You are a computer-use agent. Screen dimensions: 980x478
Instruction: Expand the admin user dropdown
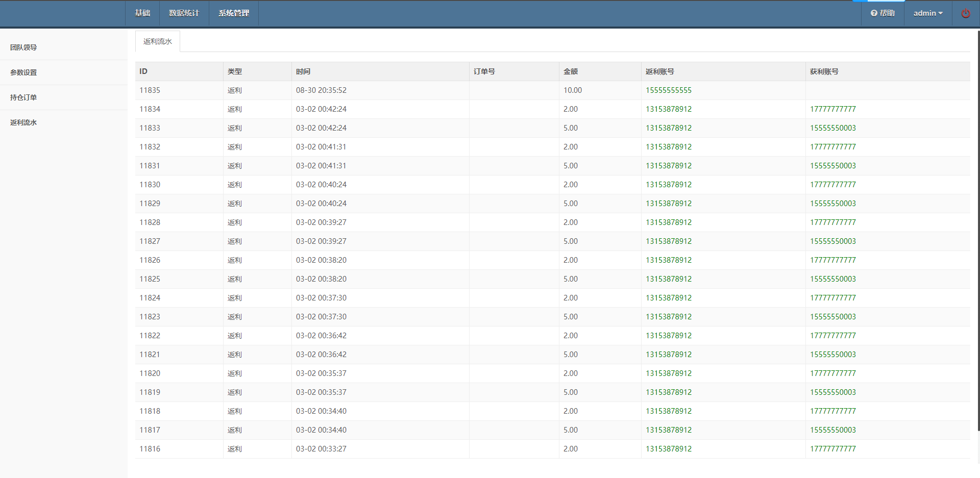tap(927, 13)
